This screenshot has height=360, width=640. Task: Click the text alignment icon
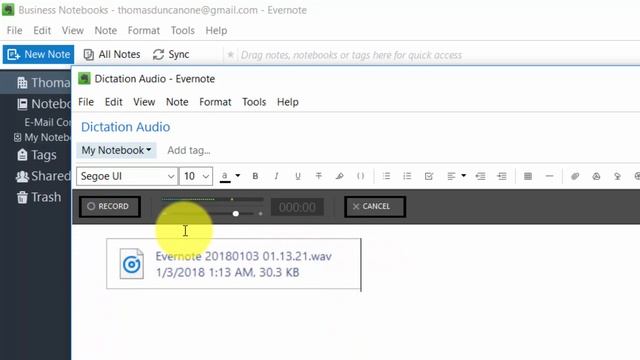451,176
